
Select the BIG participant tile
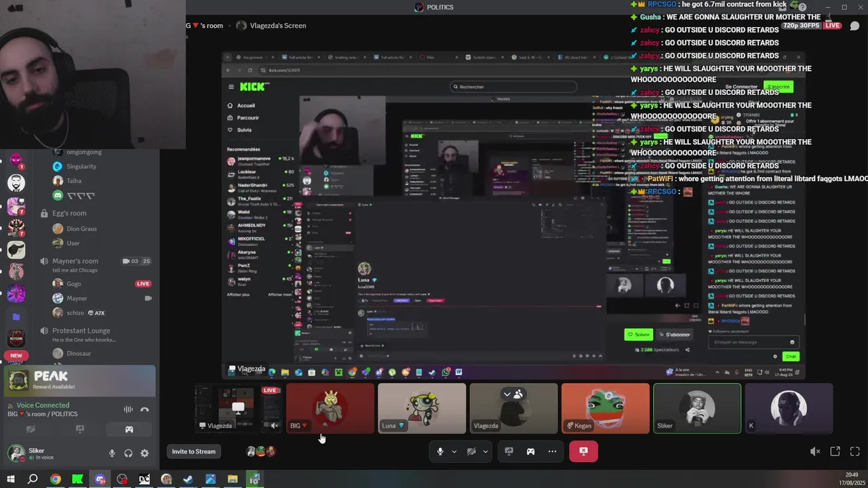pyautogui.click(x=330, y=408)
